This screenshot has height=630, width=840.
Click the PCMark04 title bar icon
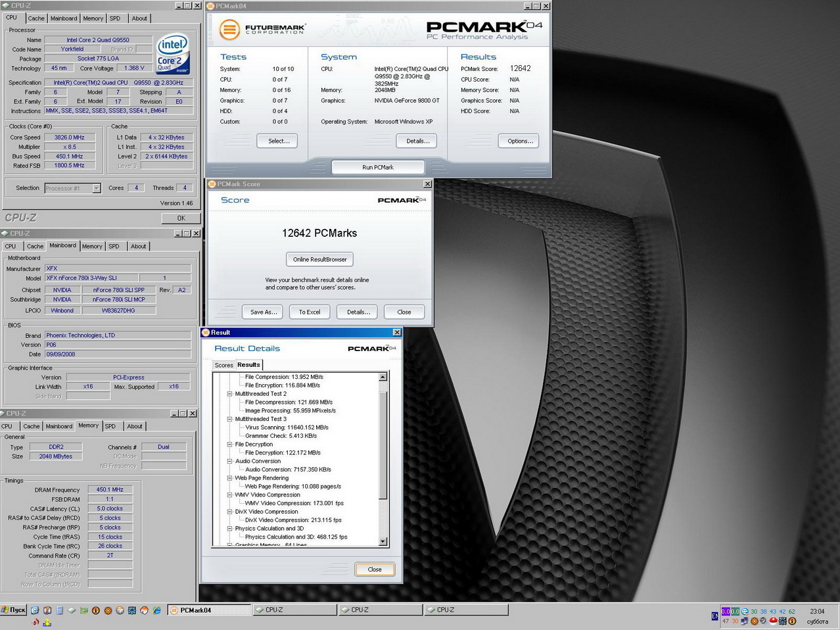point(210,6)
